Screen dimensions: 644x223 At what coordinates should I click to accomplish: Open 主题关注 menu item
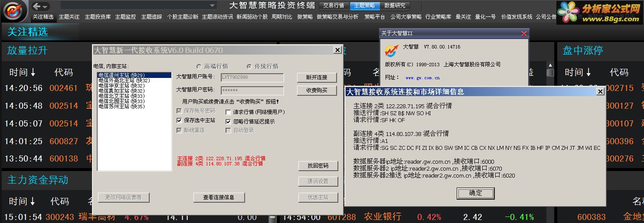69,17
